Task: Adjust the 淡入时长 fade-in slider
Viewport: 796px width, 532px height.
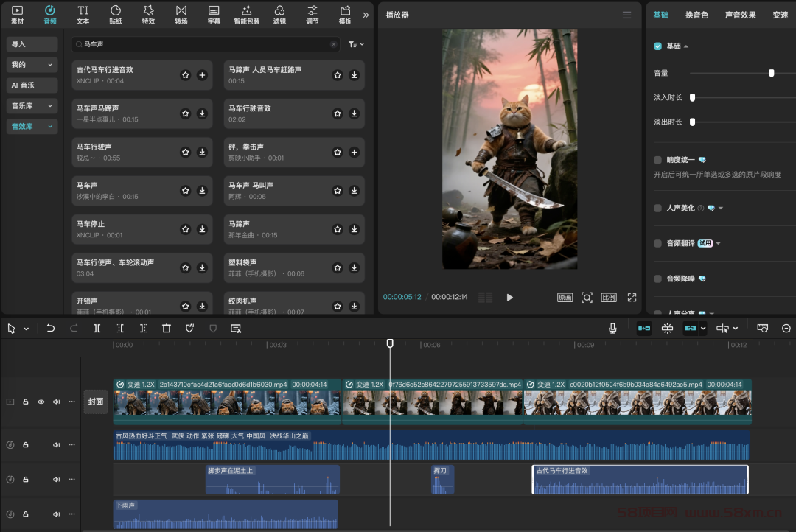Action: [692, 97]
